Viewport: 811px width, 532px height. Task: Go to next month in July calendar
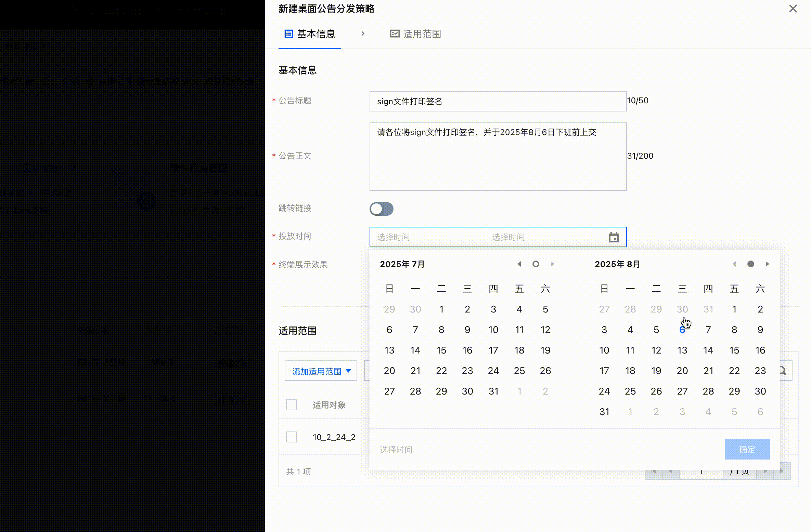tap(552, 264)
